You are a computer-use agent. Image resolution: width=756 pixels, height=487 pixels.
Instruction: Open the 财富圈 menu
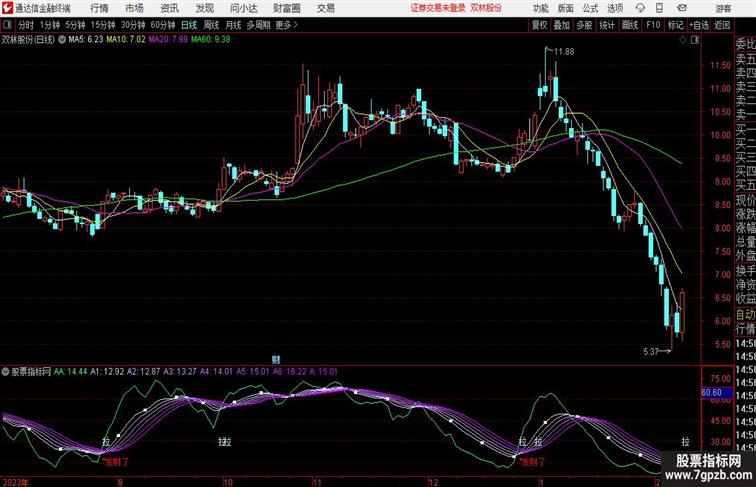click(x=286, y=8)
